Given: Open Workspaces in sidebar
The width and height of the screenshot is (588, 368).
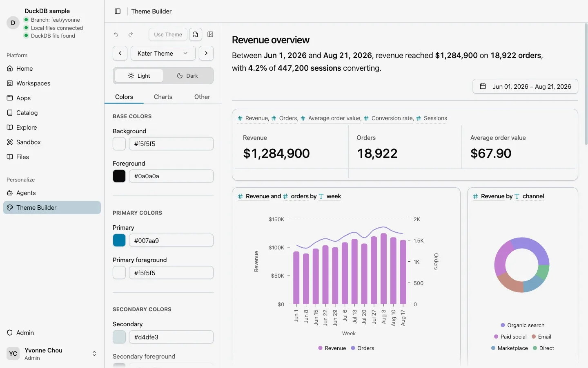Looking at the screenshot, I should 52,83.
